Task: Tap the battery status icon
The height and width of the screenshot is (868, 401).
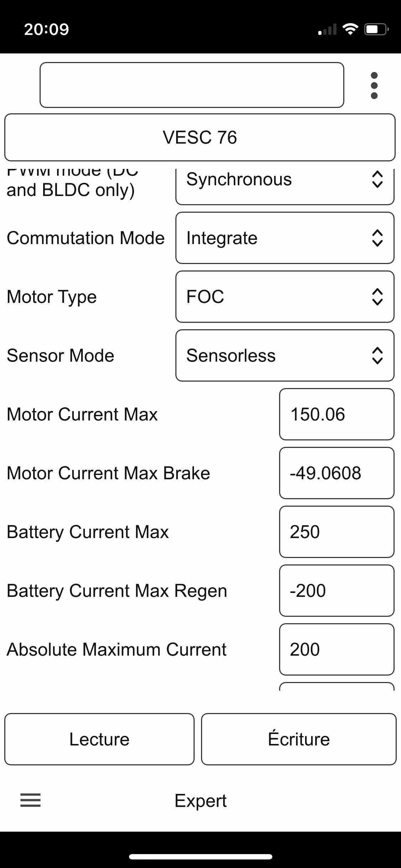Action: (376, 29)
